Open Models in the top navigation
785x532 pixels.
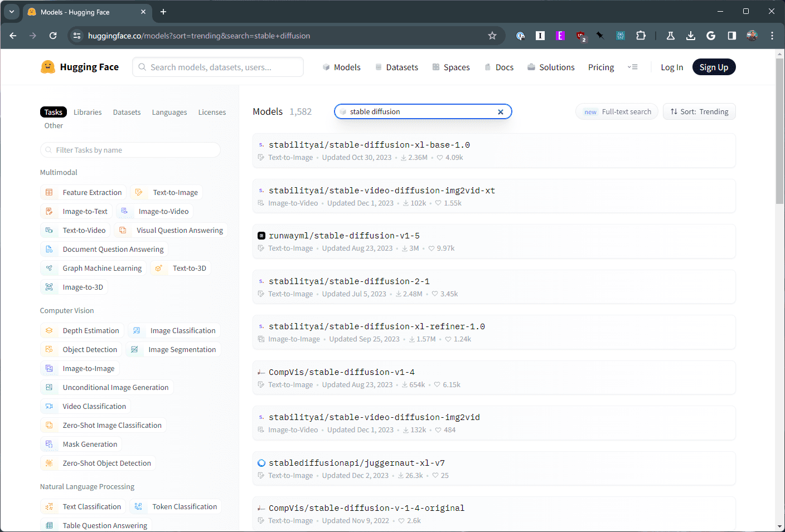(x=341, y=67)
